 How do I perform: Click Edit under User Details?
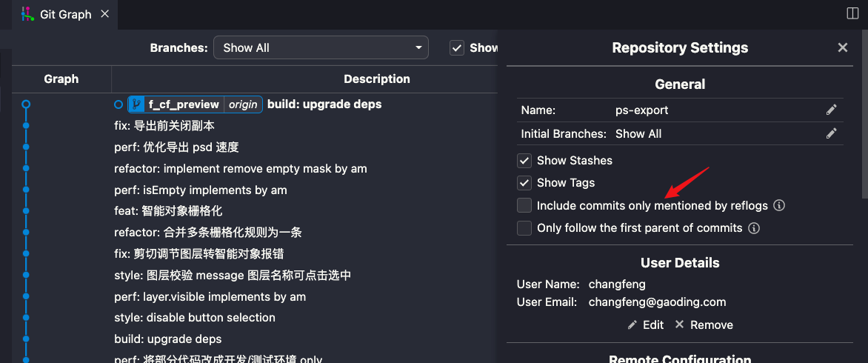(646, 324)
